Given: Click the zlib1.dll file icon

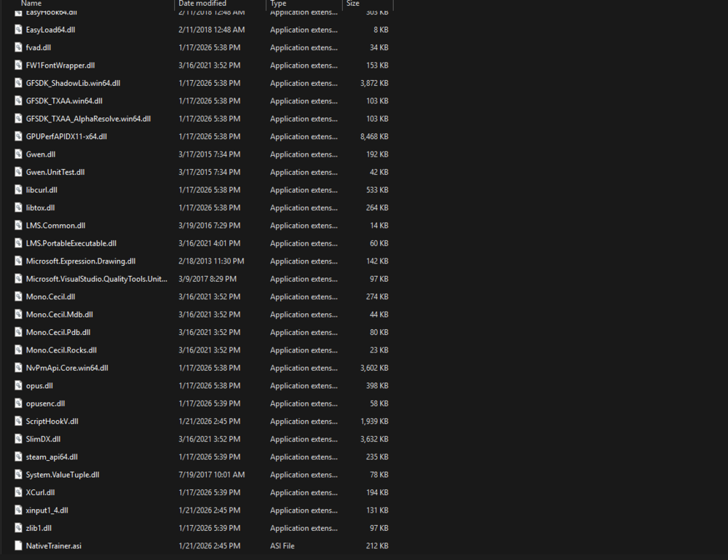Looking at the screenshot, I should pyautogui.click(x=18, y=527).
